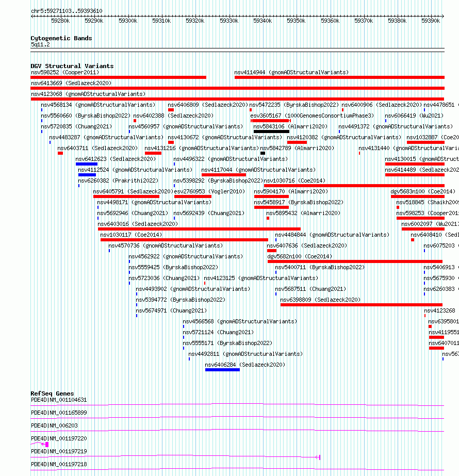Click nsv4484844 gnomAD variant label
459x476 pixels.
click(332, 235)
